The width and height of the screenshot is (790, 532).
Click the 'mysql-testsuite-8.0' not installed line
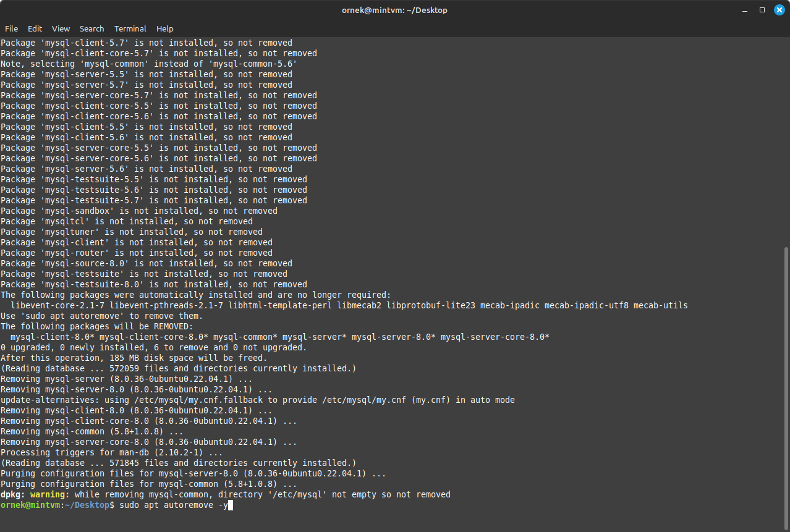(154, 285)
